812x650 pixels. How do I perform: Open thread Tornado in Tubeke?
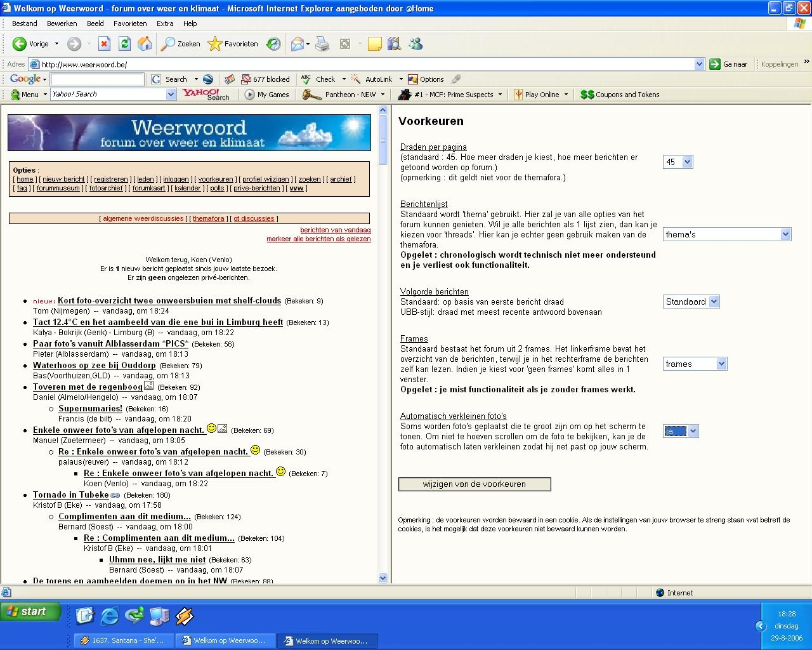71,495
